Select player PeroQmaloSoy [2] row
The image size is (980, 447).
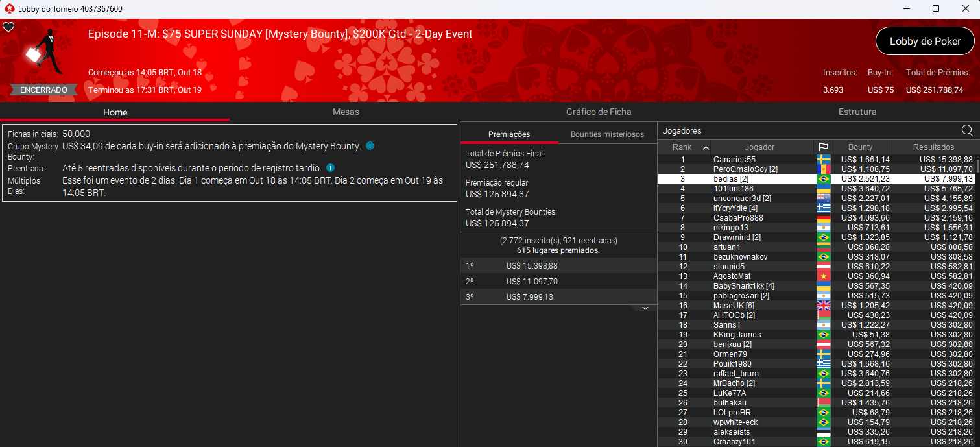817,169
